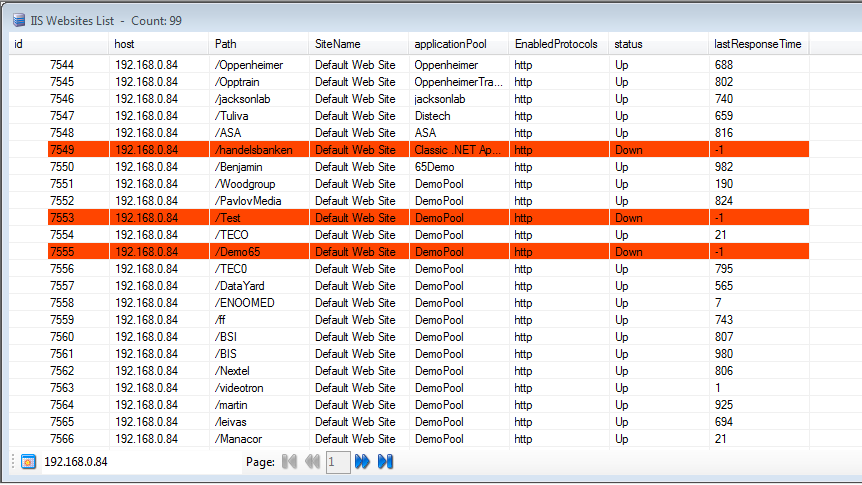Sort by lastResponseTime column header
862x485 pixels.
(x=757, y=44)
